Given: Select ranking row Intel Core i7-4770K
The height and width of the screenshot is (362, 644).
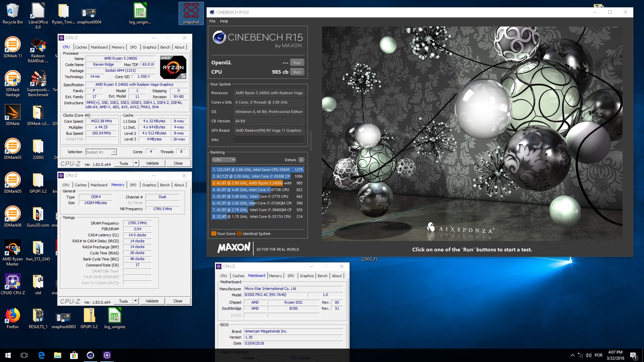Looking at the screenshot, I should tap(258, 190).
